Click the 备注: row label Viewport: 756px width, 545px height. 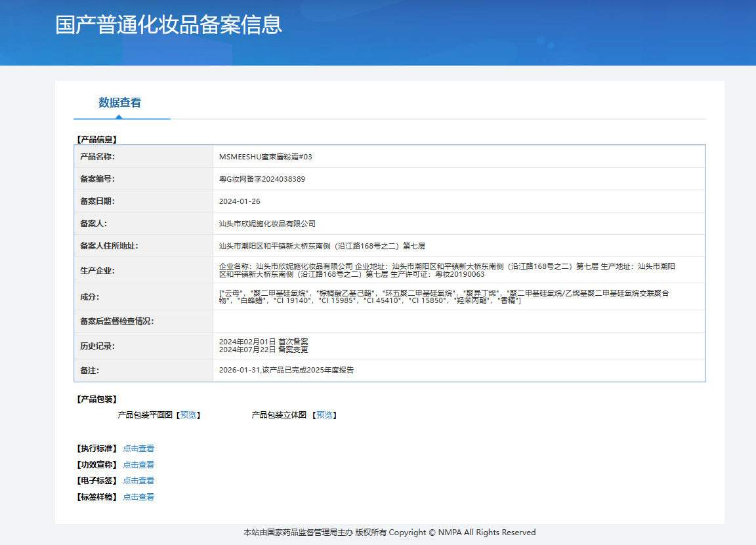[90, 371]
